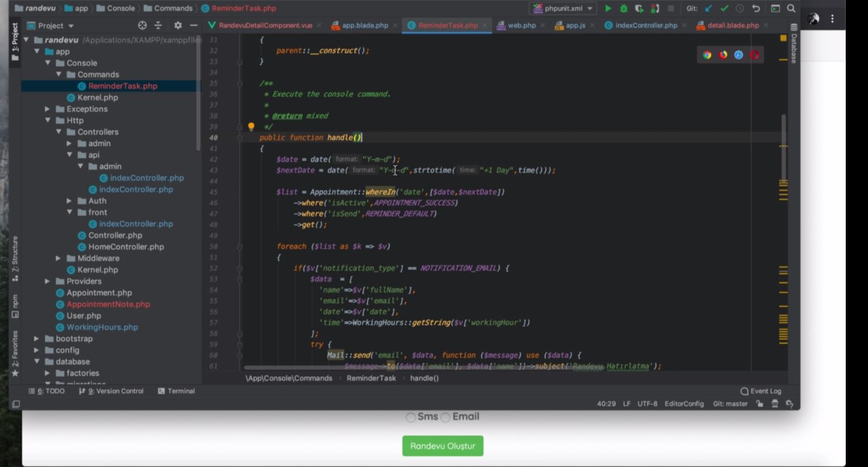Open file in Firefox browser icon
This screenshot has height=467, width=868.
(723, 55)
